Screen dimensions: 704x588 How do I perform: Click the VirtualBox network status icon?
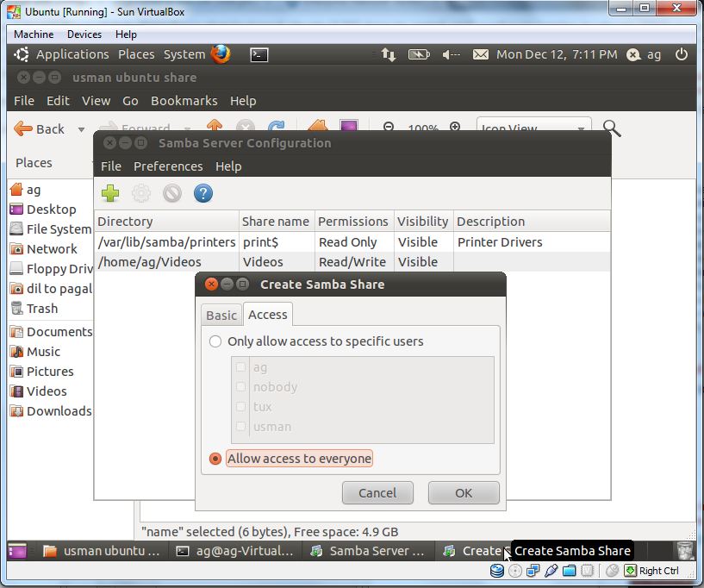pos(533,571)
